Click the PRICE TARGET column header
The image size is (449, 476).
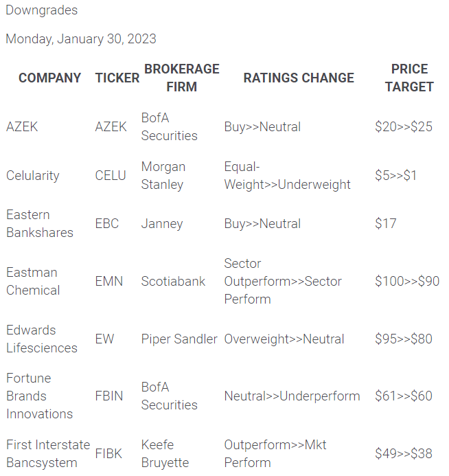pos(409,78)
